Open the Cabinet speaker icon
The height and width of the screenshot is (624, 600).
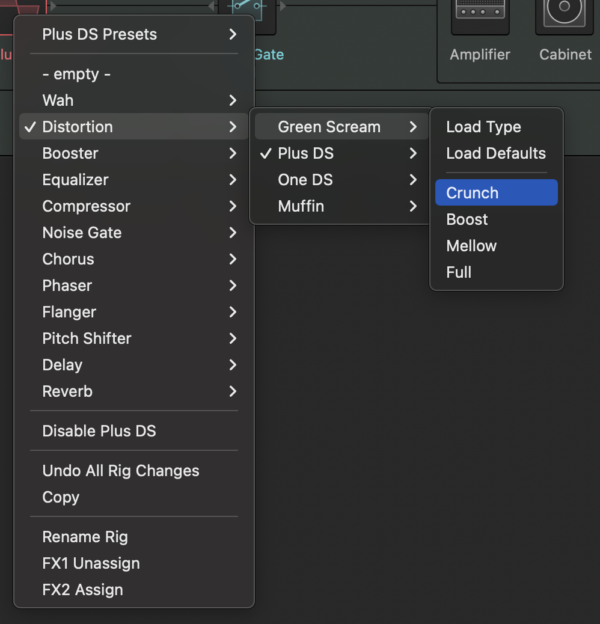tap(564, 16)
